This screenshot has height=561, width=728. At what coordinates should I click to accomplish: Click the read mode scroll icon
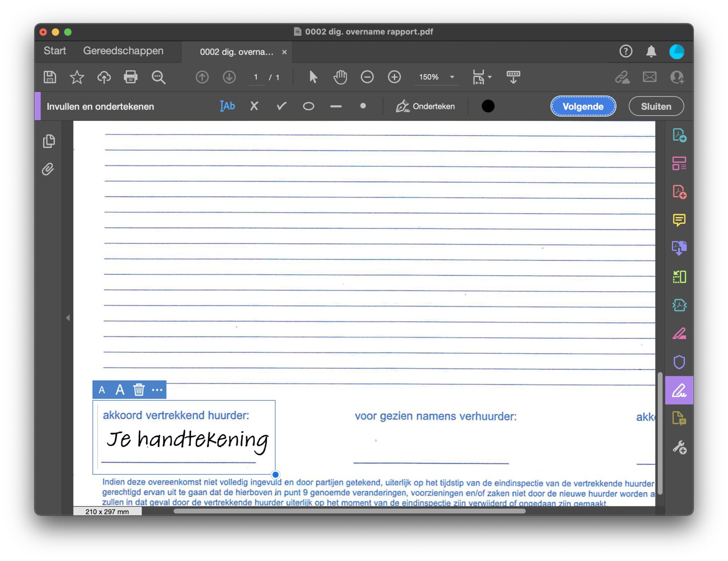513,77
